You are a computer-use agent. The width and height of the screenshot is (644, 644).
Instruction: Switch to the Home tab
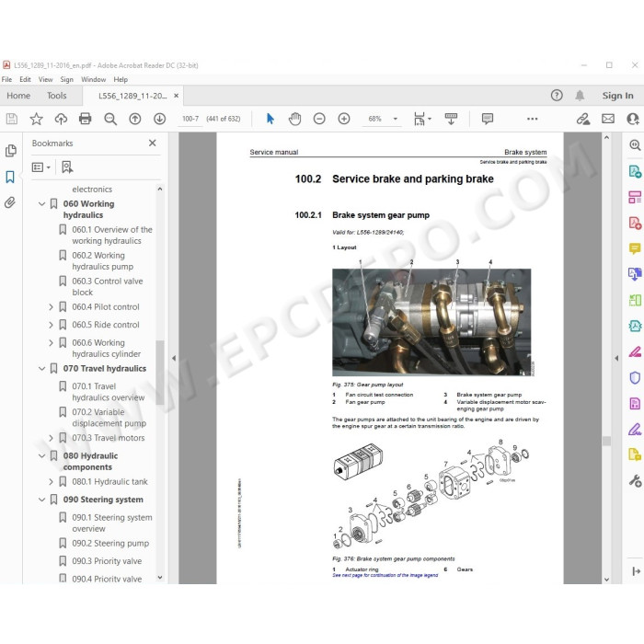(x=18, y=96)
